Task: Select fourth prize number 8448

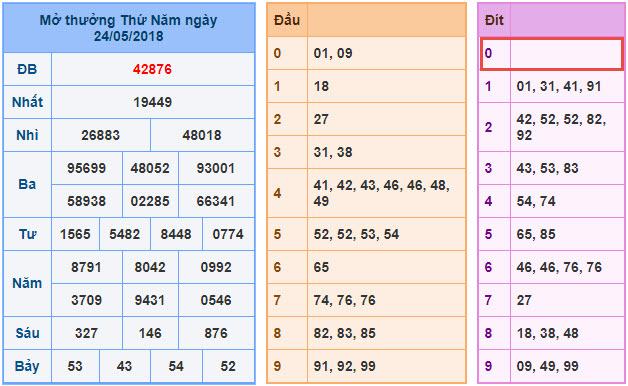Action: pyautogui.click(x=176, y=234)
